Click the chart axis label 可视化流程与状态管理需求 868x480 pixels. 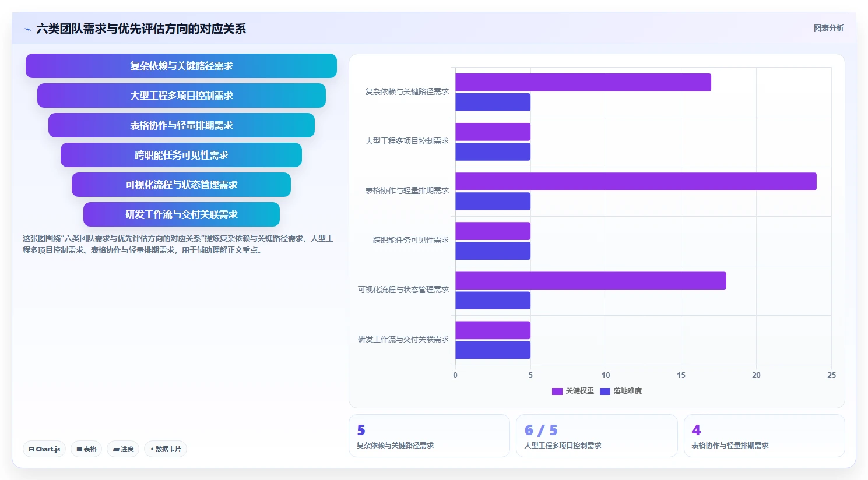click(x=403, y=290)
